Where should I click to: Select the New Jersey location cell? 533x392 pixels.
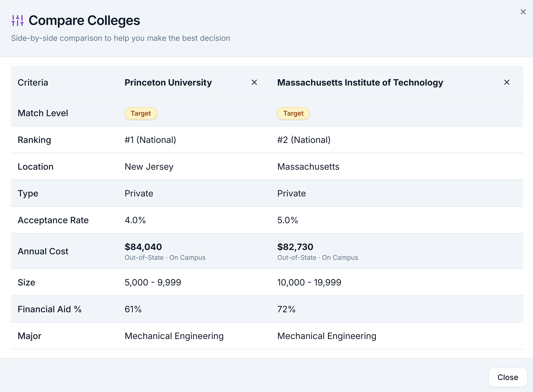[149, 167]
